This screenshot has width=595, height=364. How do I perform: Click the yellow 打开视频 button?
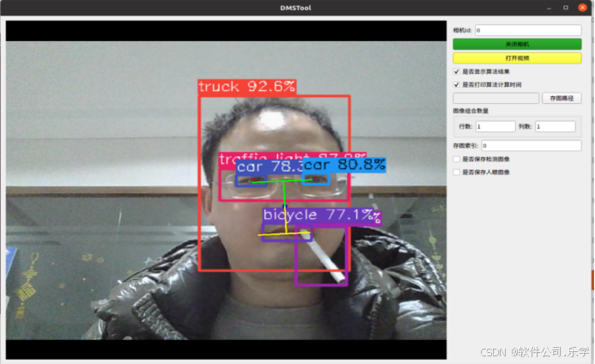(517, 58)
